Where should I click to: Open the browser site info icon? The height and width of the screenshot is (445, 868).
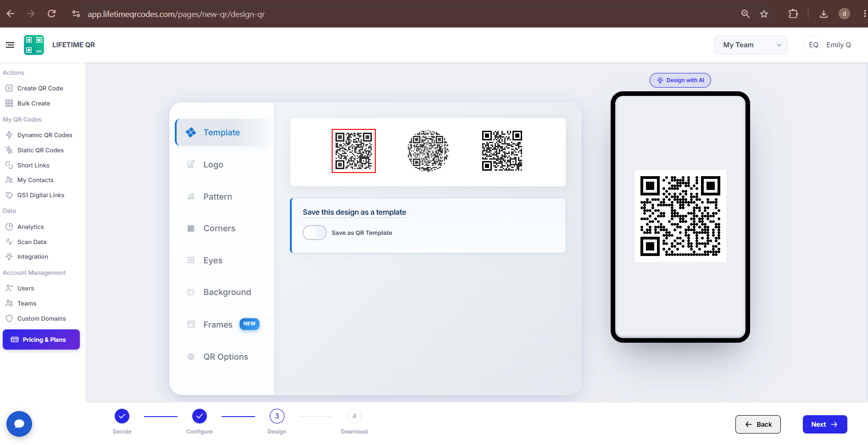pos(77,14)
